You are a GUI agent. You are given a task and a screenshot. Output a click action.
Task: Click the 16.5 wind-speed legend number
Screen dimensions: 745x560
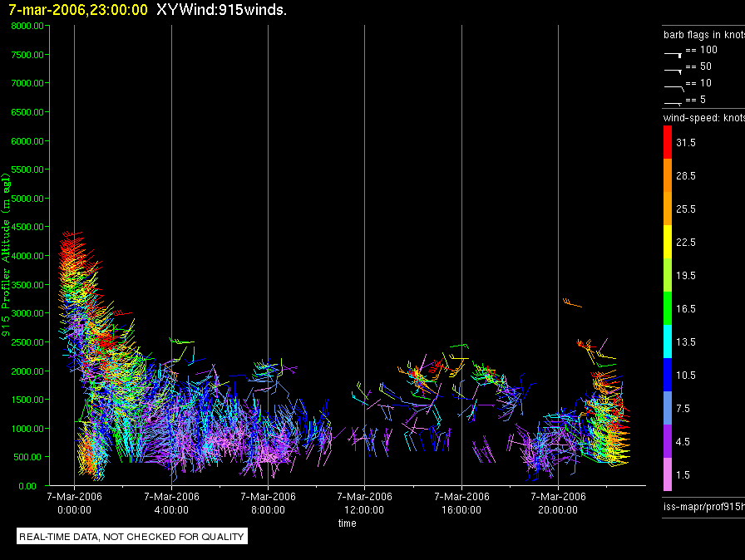[x=686, y=308]
